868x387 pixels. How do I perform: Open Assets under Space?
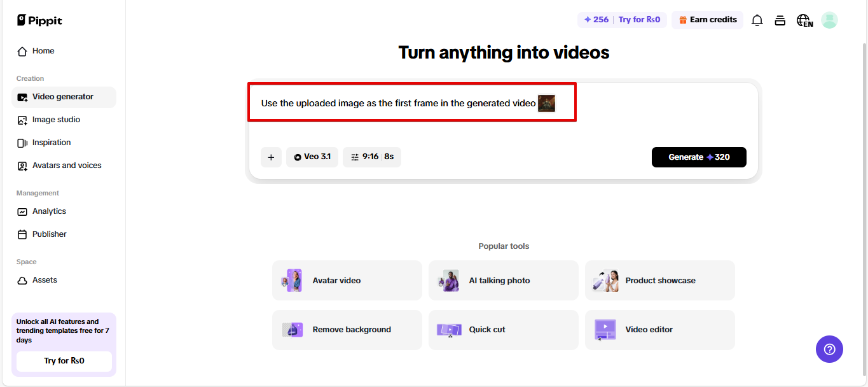pyautogui.click(x=64, y=280)
